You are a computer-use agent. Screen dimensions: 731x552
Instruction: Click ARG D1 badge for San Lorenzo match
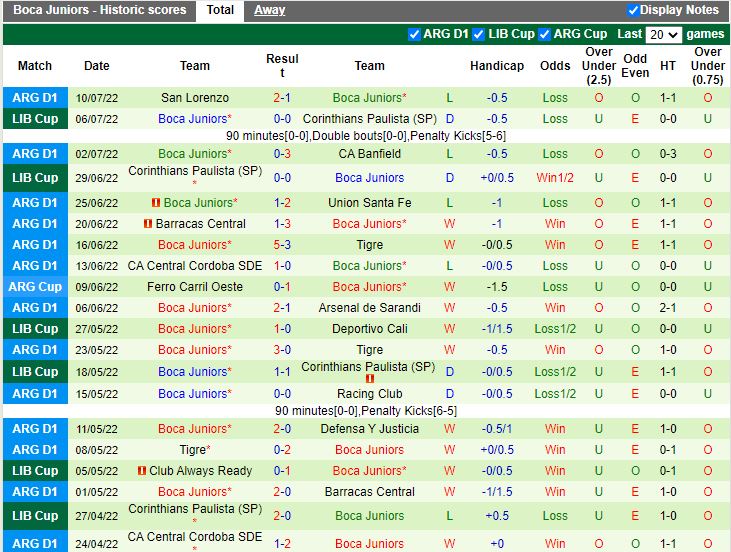(x=35, y=98)
